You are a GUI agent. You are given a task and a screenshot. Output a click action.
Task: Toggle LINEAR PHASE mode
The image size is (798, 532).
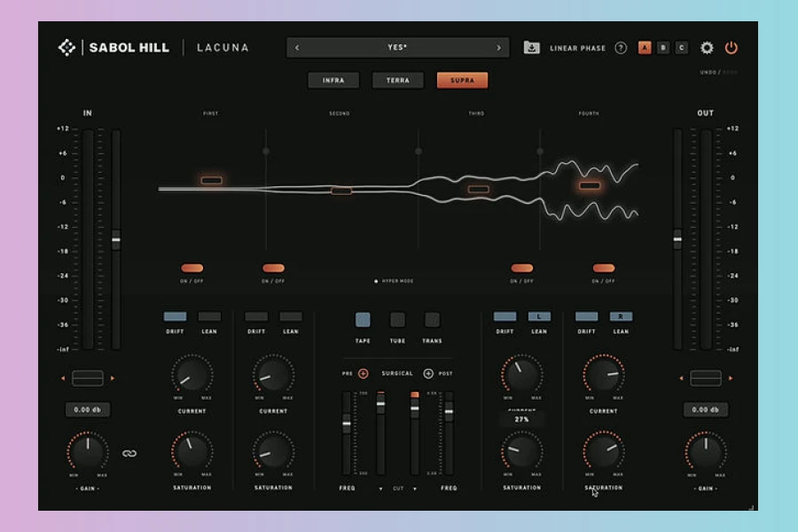click(x=577, y=49)
